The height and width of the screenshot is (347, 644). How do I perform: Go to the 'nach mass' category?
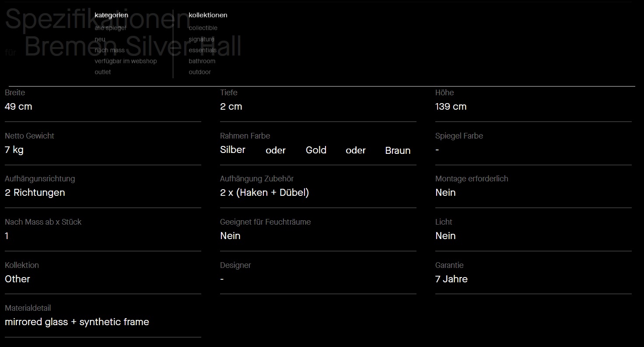(109, 50)
